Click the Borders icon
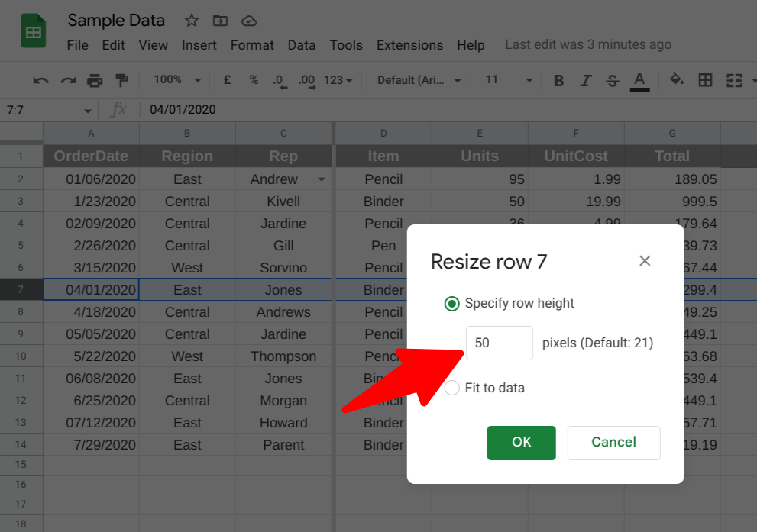Viewport: 757px width, 532px height. tap(704, 79)
